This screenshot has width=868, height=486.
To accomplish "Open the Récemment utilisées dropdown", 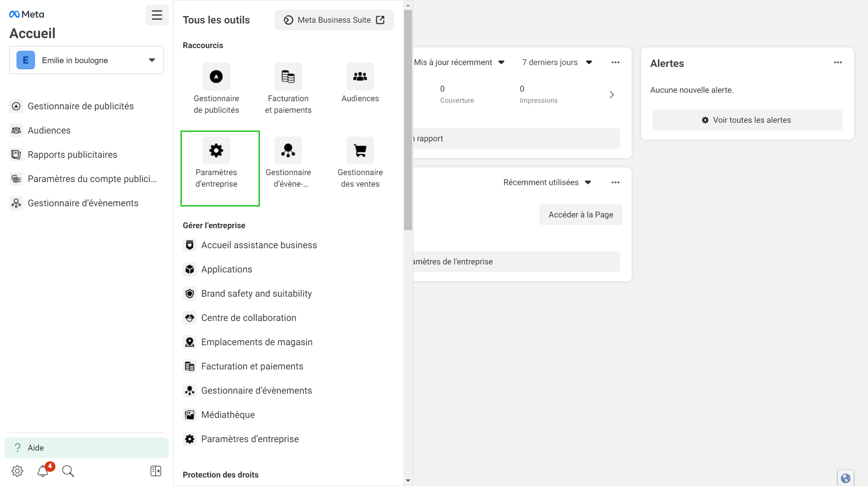I will 547,182.
